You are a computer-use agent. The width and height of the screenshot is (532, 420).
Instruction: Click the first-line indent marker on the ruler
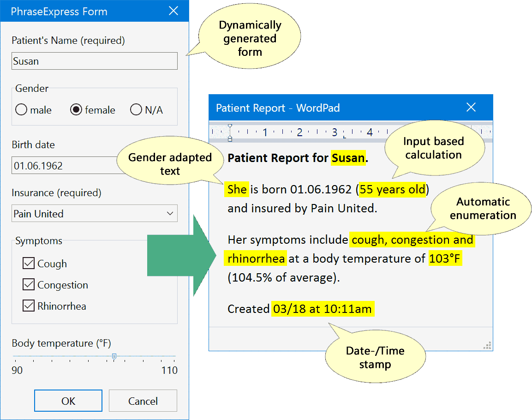(x=229, y=125)
